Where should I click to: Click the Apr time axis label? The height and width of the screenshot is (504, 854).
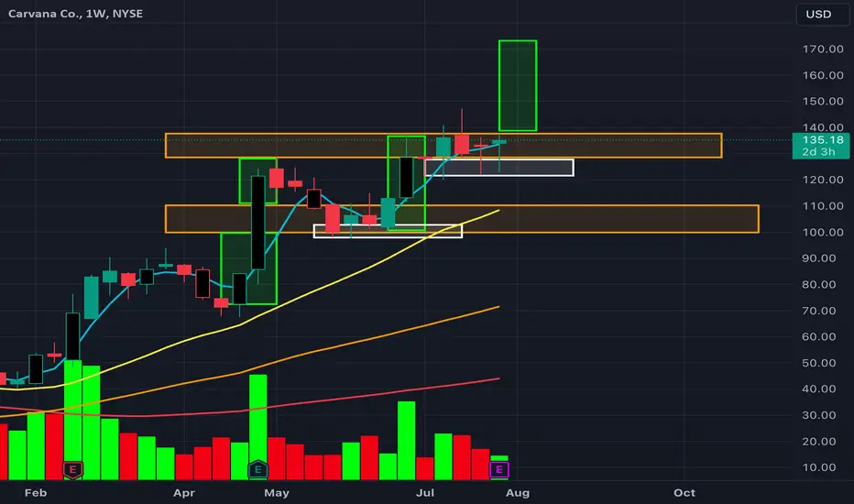[x=183, y=493]
